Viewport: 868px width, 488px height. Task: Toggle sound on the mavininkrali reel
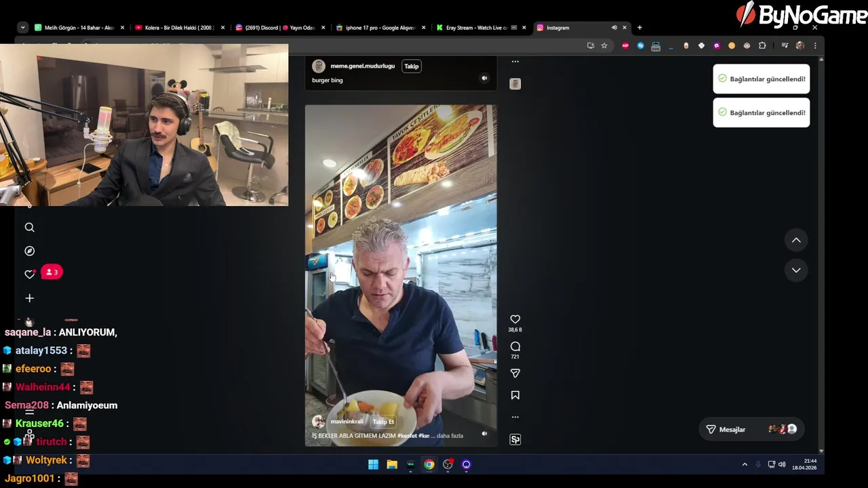[x=484, y=434]
